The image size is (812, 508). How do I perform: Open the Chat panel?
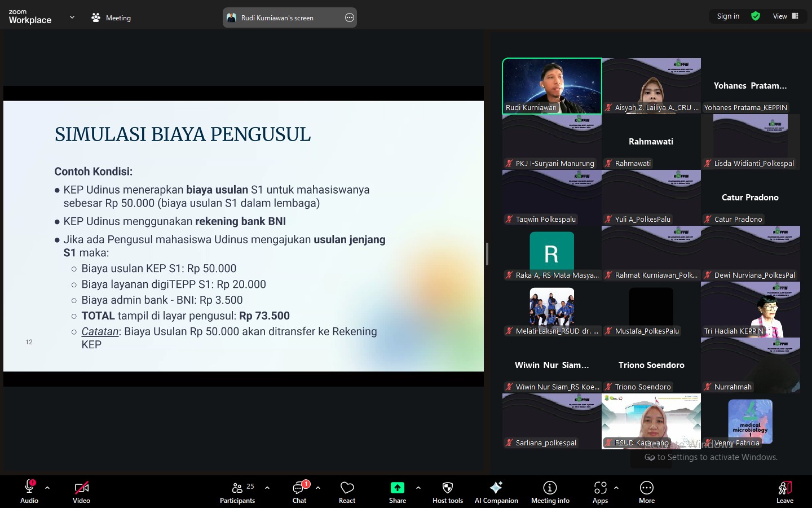click(x=299, y=492)
